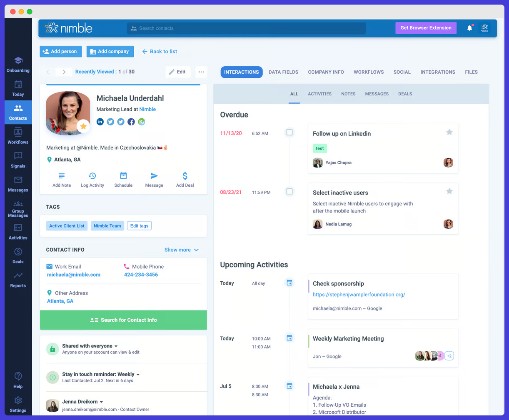
Task: Check off Select inactive users task
Action: tap(289, 191)
